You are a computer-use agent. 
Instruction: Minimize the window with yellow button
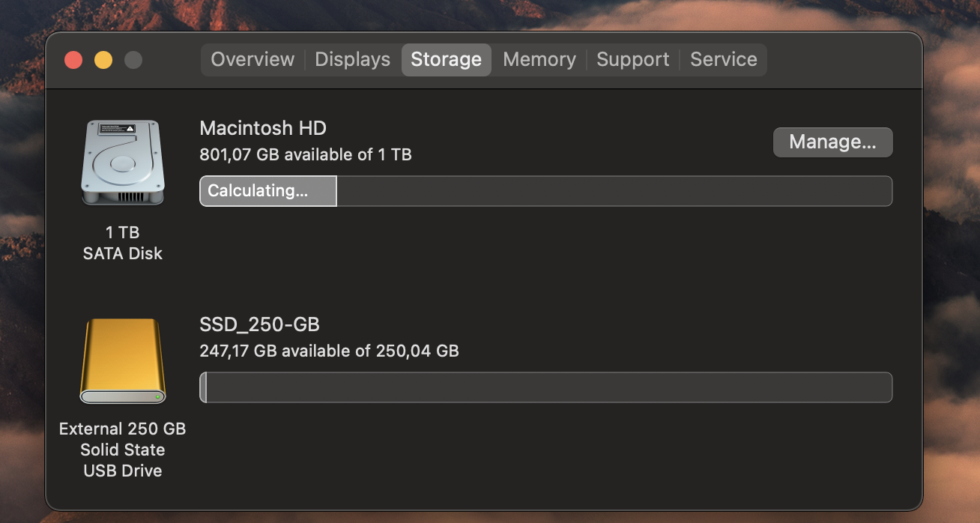(x=103, y=60)
